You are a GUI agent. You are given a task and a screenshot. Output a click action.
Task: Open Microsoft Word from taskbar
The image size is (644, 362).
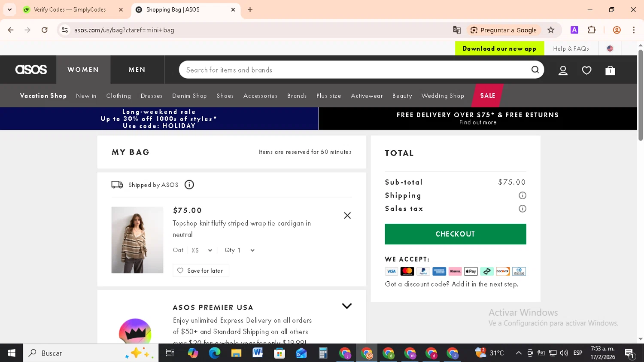tap(258, 353)
